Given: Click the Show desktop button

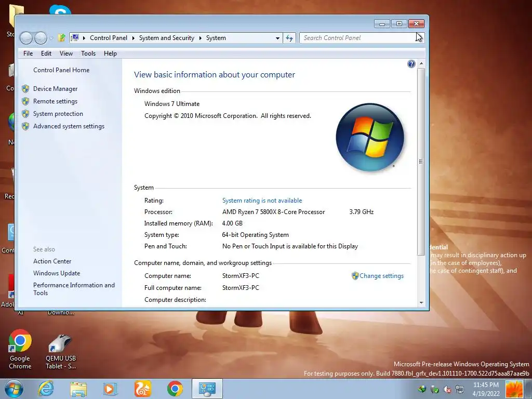Looking at the screenshot, I should (x=528, y=389).
